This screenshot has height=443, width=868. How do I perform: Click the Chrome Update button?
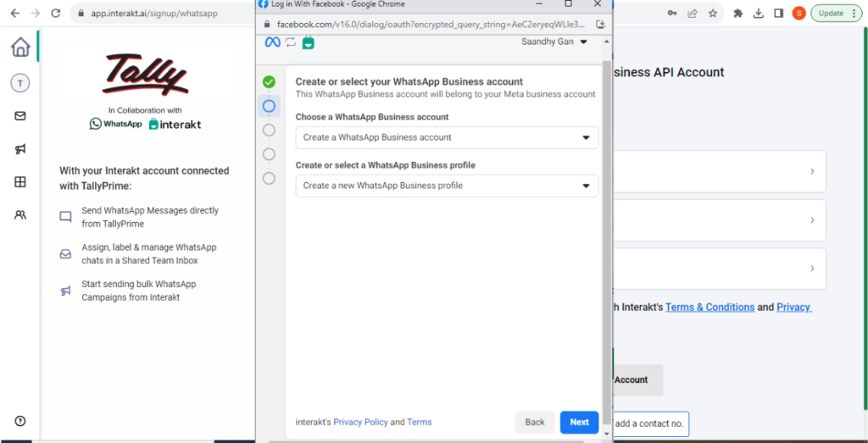[836, 14]
